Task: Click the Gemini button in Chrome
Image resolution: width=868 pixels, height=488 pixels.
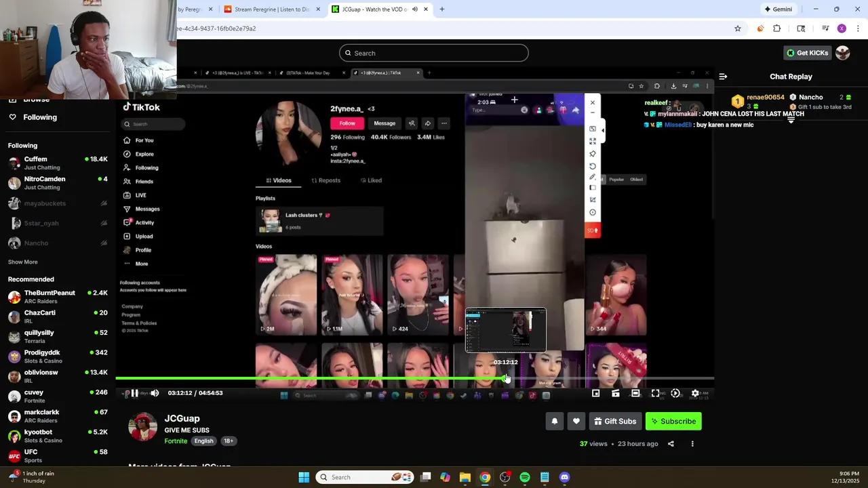Action: click(x=778, y=9)
